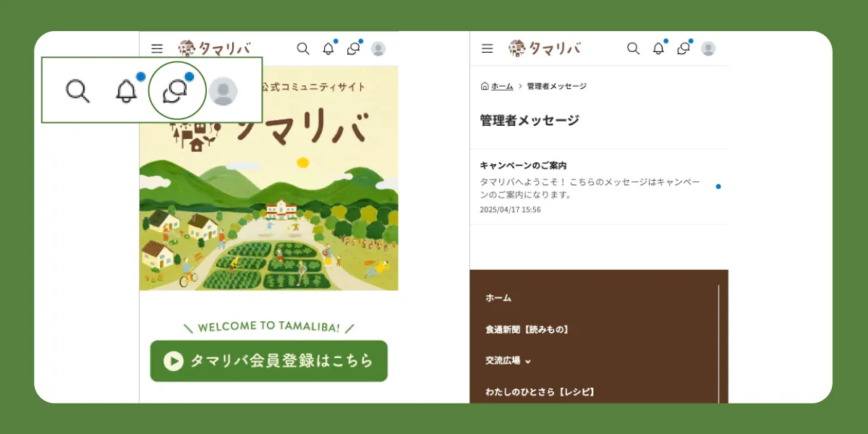
Task: Open わたしのひとさら【レシピ】 menu item
Action: 540,392
